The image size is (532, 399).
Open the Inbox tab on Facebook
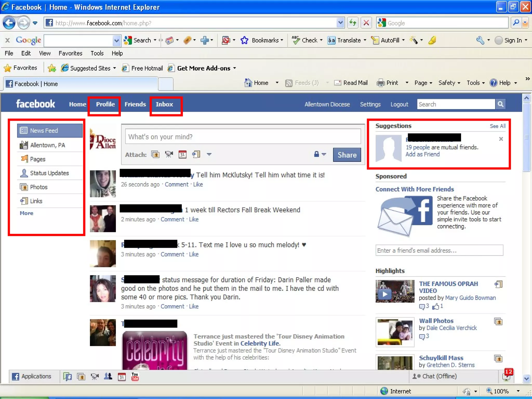point(164,104)
